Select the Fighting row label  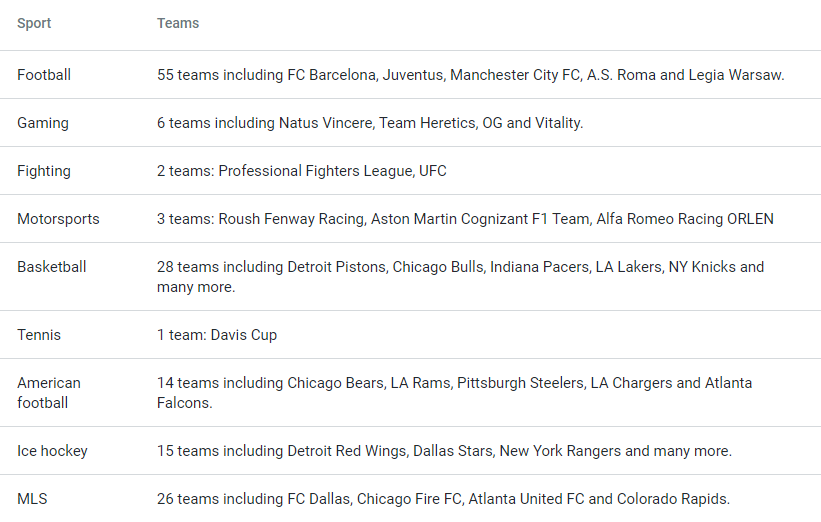tap(44, 171)
